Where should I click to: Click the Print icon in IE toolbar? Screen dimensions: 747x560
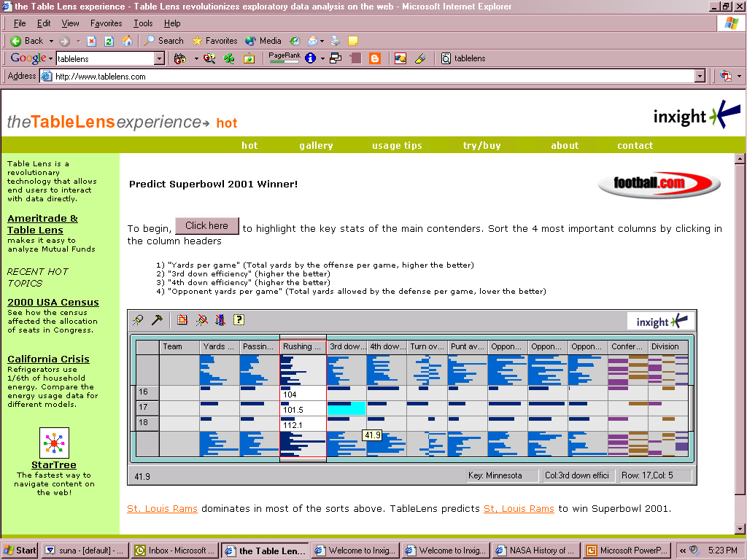[x=335, y=41]
